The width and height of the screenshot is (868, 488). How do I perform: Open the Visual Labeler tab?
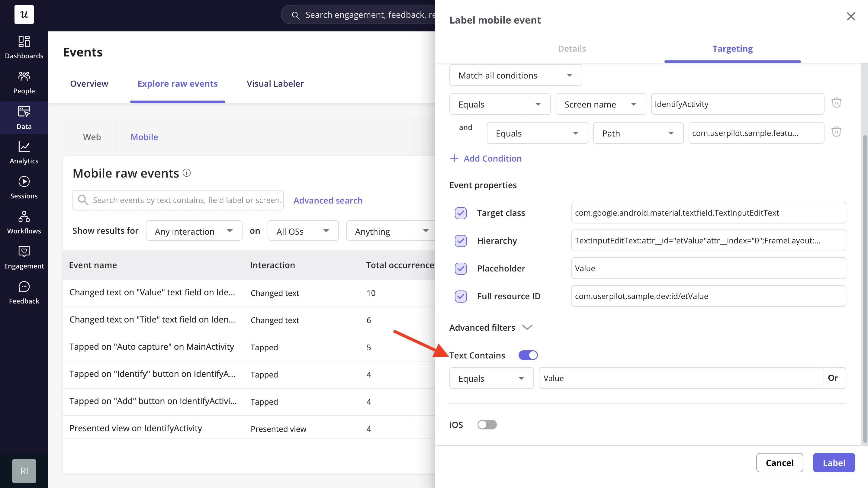pos(275,84)
